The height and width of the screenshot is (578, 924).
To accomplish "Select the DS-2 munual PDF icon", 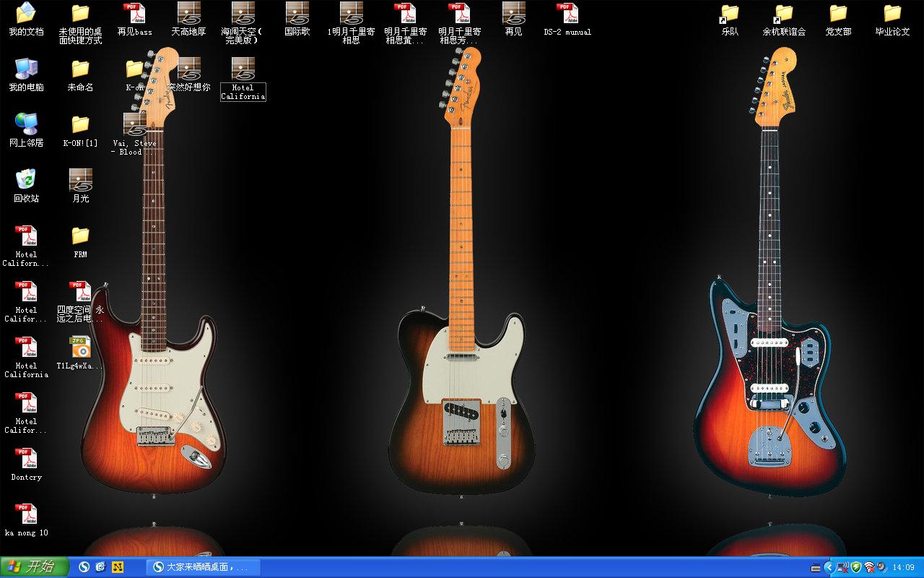I will pos(567,19).
